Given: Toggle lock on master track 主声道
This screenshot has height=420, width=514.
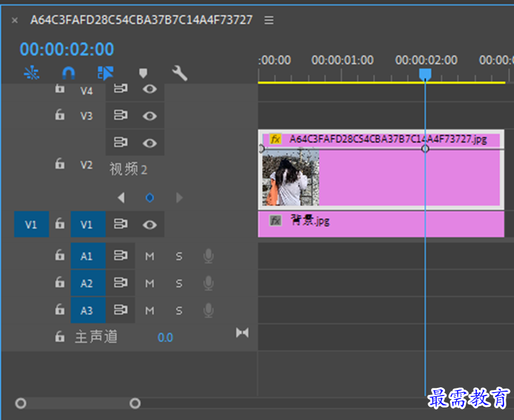Looking at the screenshot, I should click(60, 336).
